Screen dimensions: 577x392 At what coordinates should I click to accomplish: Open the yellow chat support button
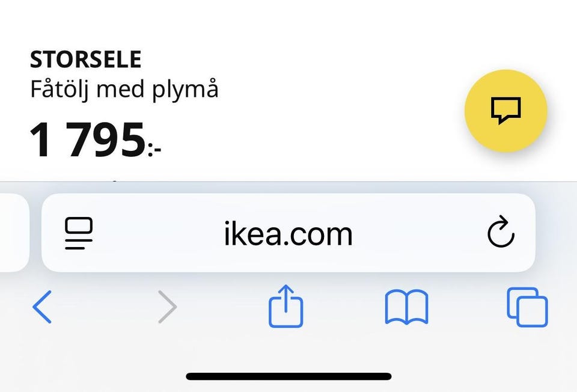505,111
